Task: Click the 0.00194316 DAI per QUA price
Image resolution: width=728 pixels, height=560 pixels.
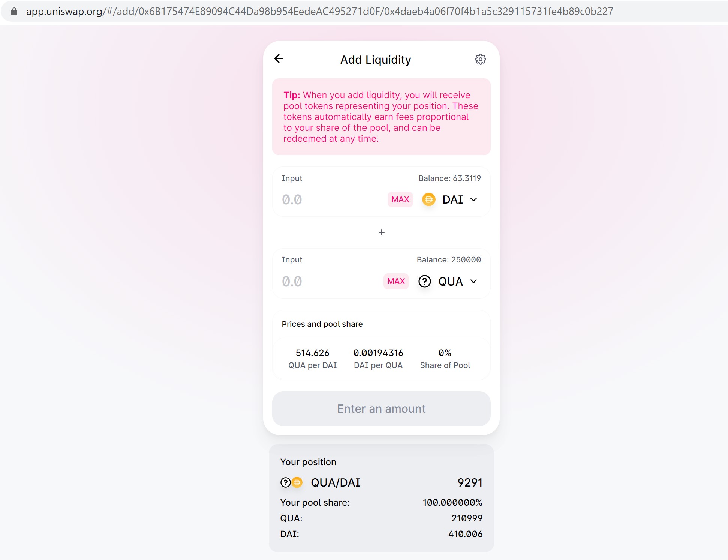Action: tap(378, 353)
